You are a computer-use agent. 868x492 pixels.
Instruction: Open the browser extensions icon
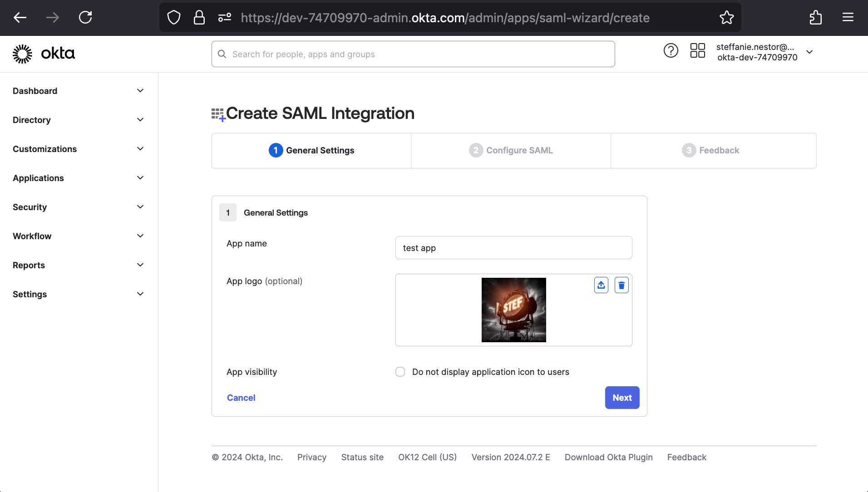click(x=815, y=18)
